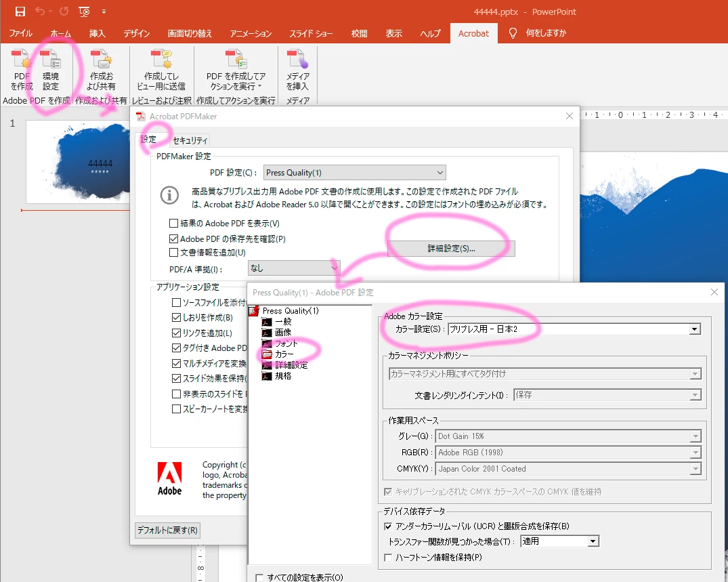Image resolution: width=728 pixels, height=582 pixels.
Task: Click the Redo icon in quick access toolbar
Action: point(64,11)
